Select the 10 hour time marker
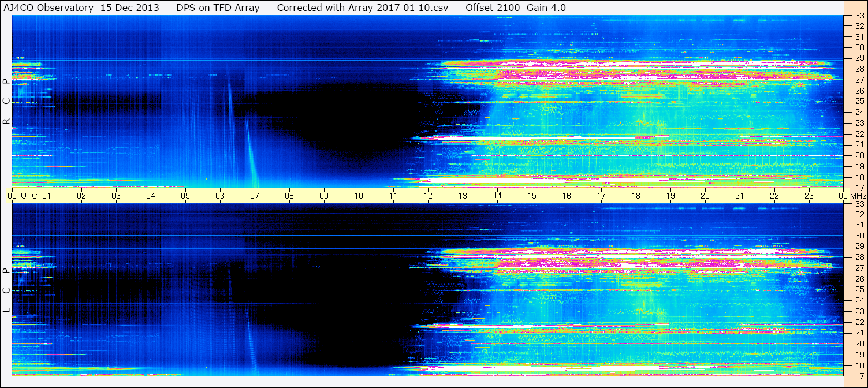This screenshot has width=868, height=388. pos(359,196)
